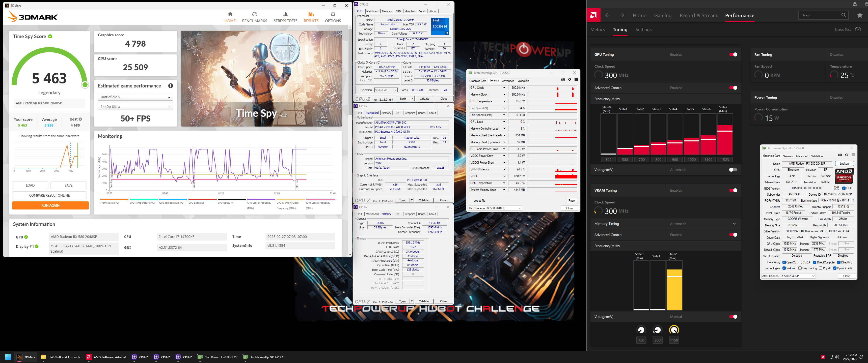Toggle GPU Advanced Control switch

click(733, 88)
